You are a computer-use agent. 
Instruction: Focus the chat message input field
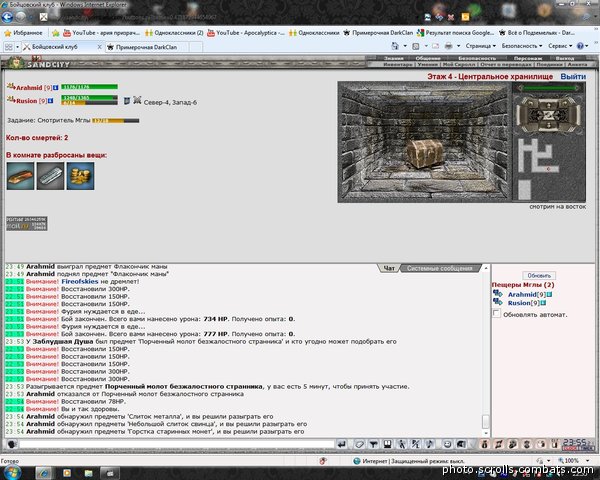(177, 444)
